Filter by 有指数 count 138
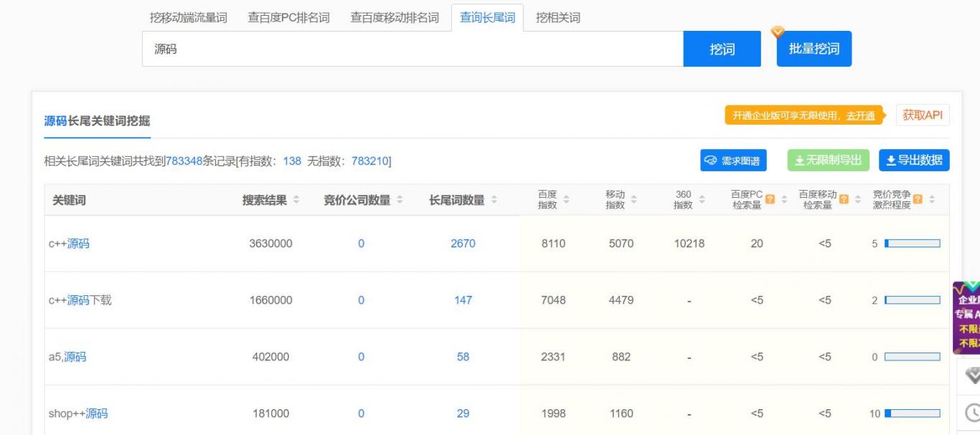 (x=292, y=161)
